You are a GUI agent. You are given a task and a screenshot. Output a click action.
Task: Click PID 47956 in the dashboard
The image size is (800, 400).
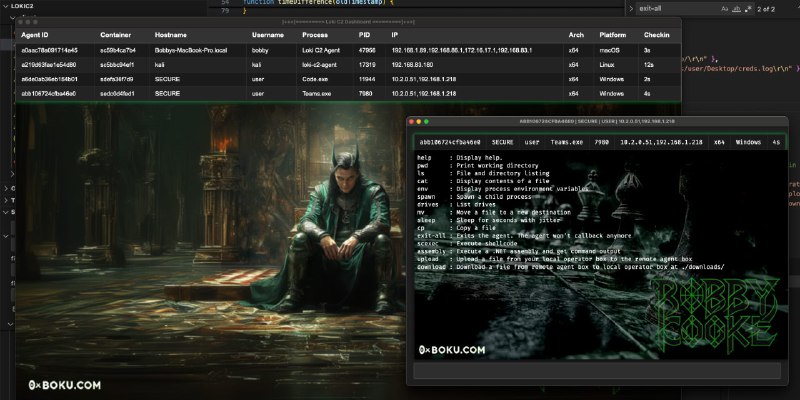point(367,51)
